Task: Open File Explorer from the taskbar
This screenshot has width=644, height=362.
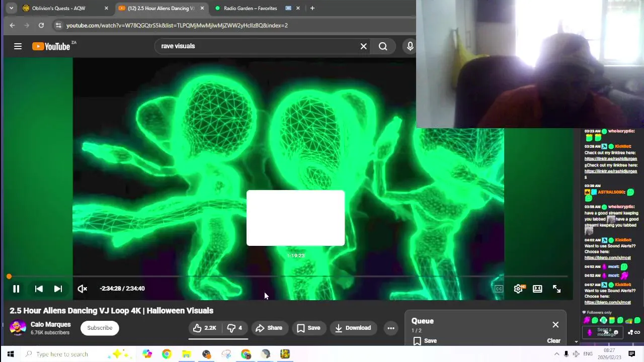Action: (x=186, y=354)
